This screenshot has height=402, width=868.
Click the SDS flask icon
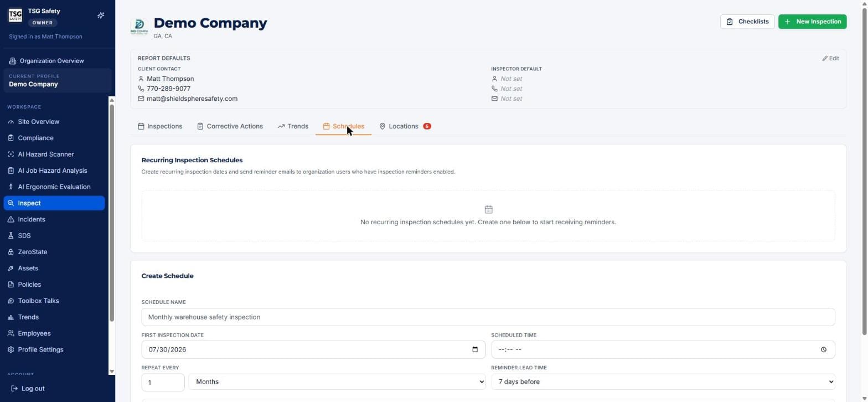(11, 236)
